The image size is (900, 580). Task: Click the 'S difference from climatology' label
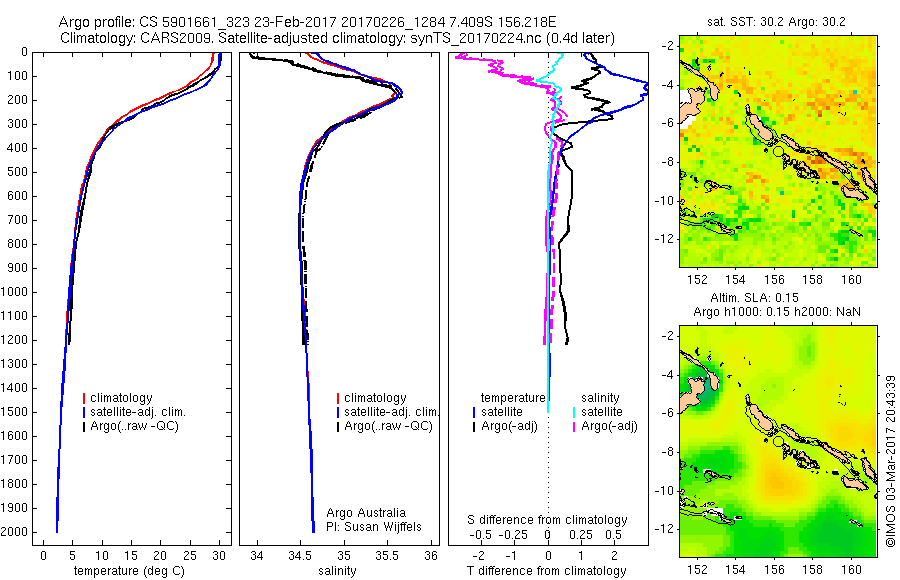[x=547, y=520]
